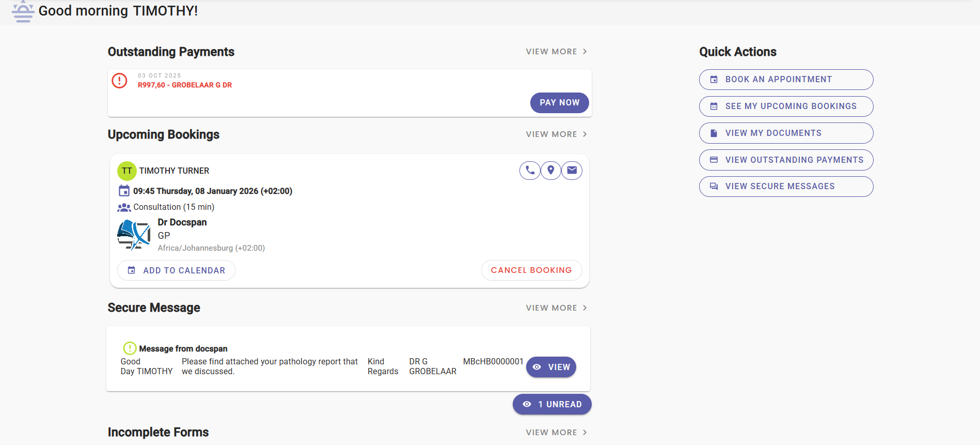The height and width of the screenshot is (445, 980).
Task: Expand View More for Secure Message
Action: click(x=556, y=308)
